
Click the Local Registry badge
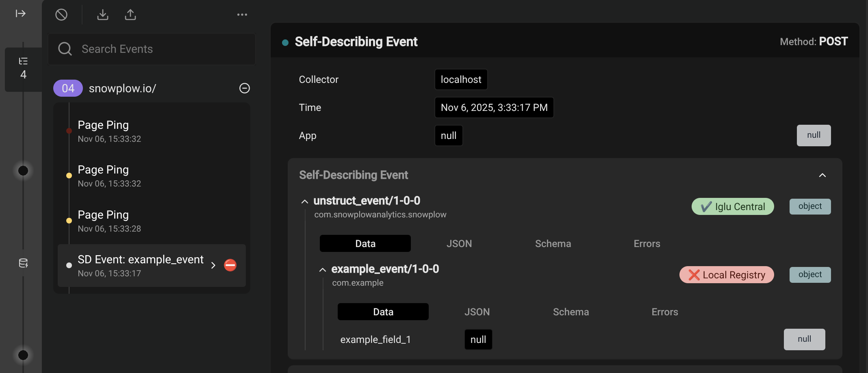[x=726, y=275]
